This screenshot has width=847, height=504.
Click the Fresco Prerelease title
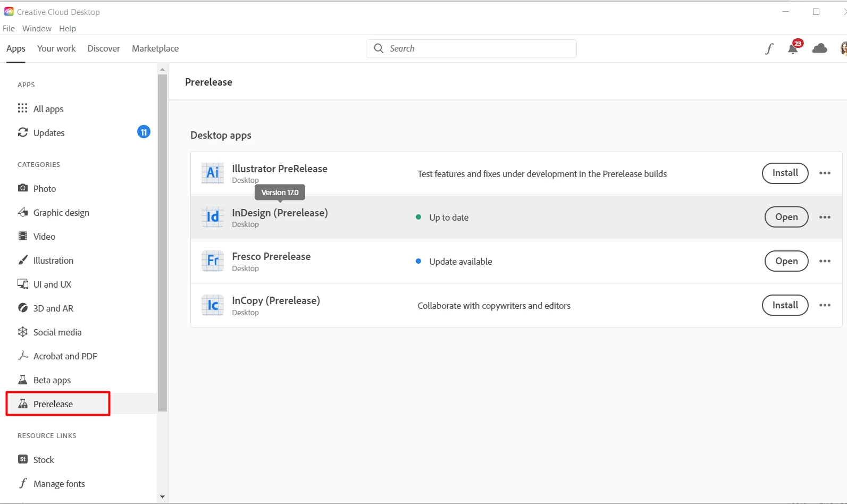tap(271, 256)
